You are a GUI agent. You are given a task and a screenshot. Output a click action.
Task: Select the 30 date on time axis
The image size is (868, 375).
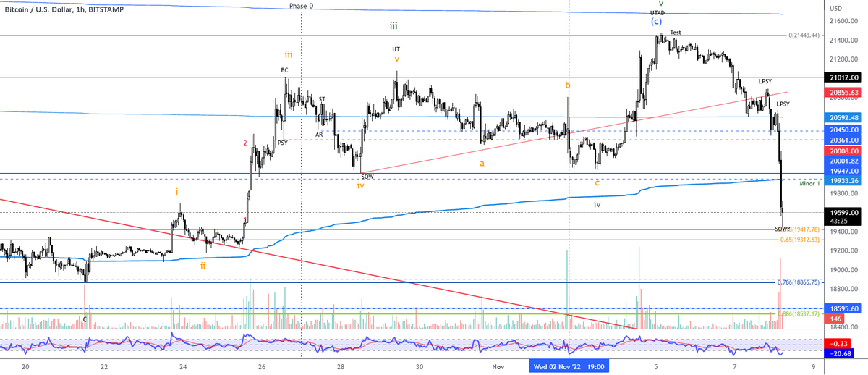pos(420,367)
